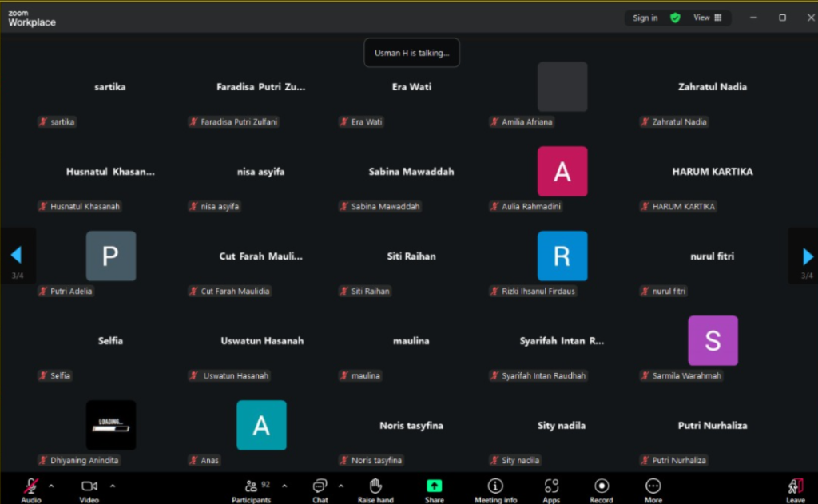Click muted mic icon beside Faradisa Putri Zulfani

click(x=193, y=121)
